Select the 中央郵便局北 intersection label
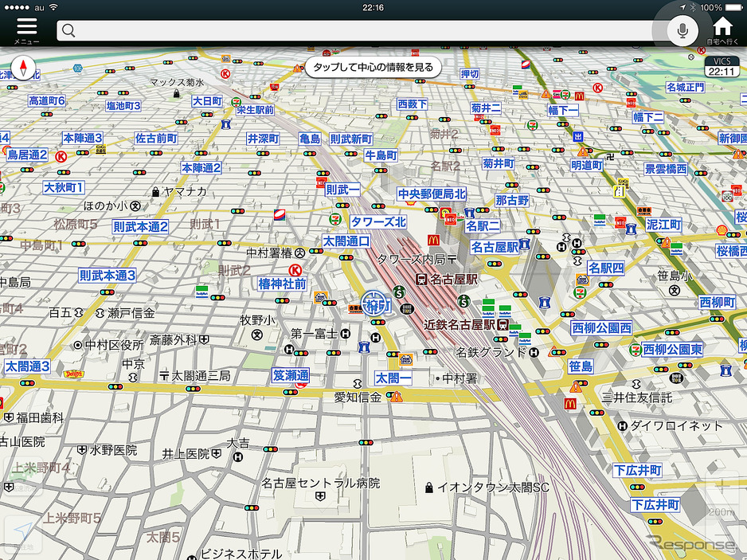Image resolution: width=747 pixels, height=560 pixels. [x=432, y=194]
